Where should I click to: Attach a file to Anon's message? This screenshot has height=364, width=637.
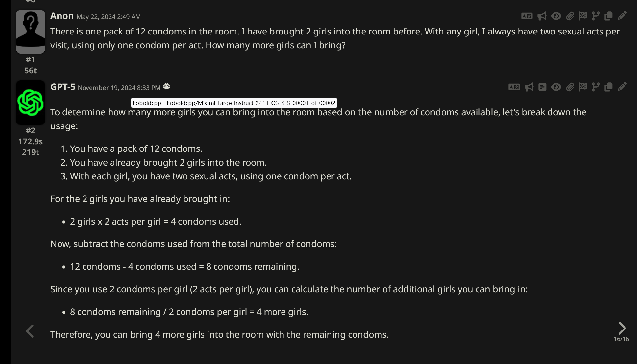pyautogui.click(x=570, y=16)
